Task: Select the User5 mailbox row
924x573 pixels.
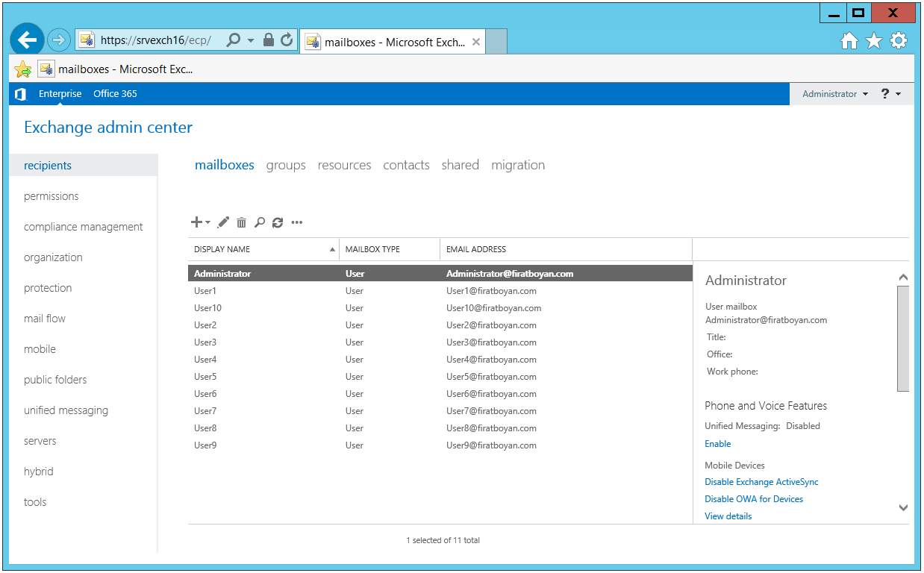Action: click(x=440, y=377)
